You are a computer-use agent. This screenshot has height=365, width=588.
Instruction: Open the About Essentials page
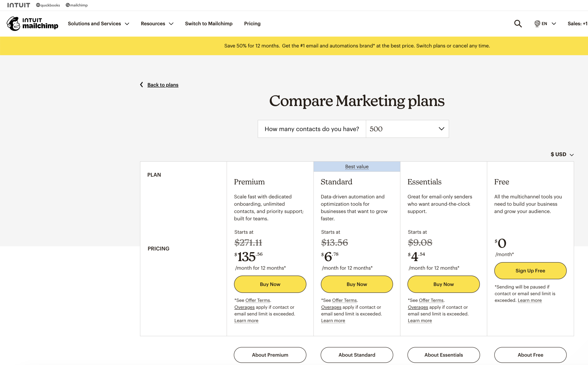pyautogui.click(x=443, y=355)
